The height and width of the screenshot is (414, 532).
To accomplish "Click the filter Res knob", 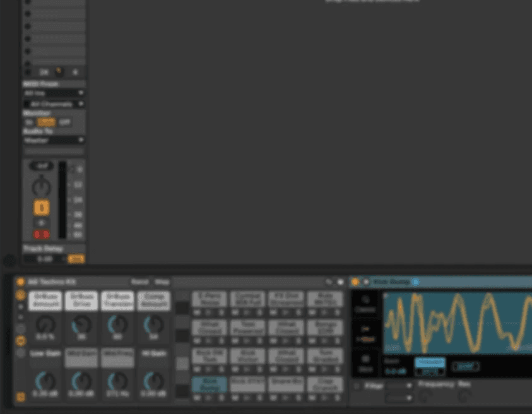I will tap(464, 396).
